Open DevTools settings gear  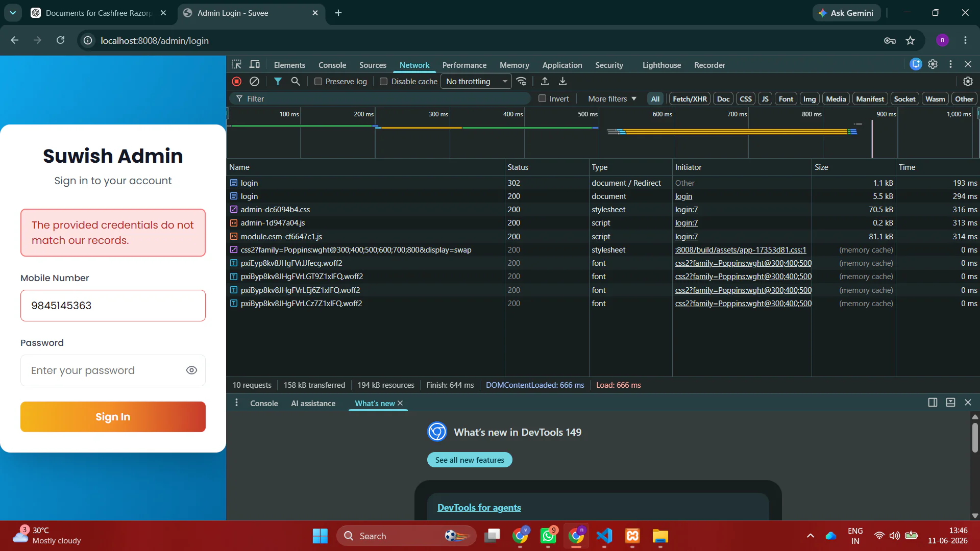933,64
